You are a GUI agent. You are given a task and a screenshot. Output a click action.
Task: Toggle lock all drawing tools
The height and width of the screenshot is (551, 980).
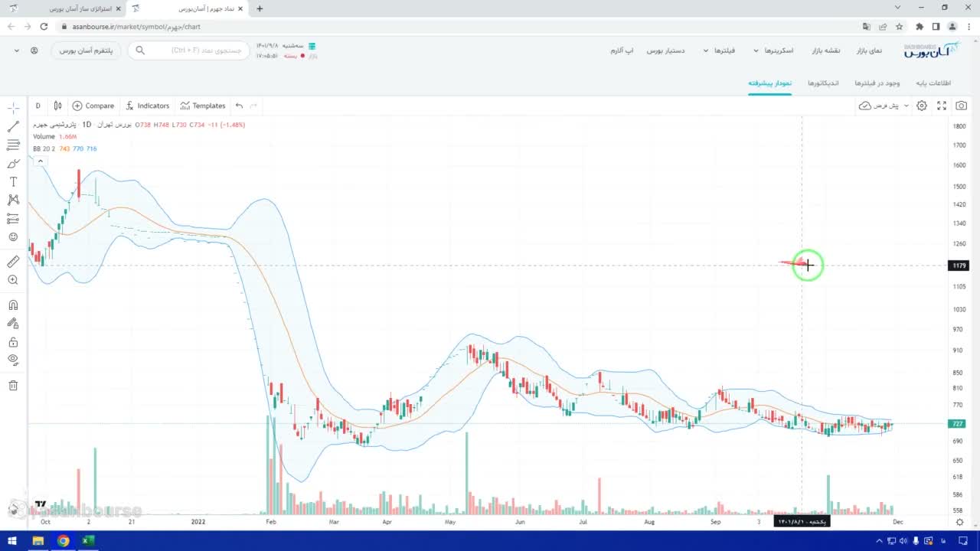click(x=13, y=342)
